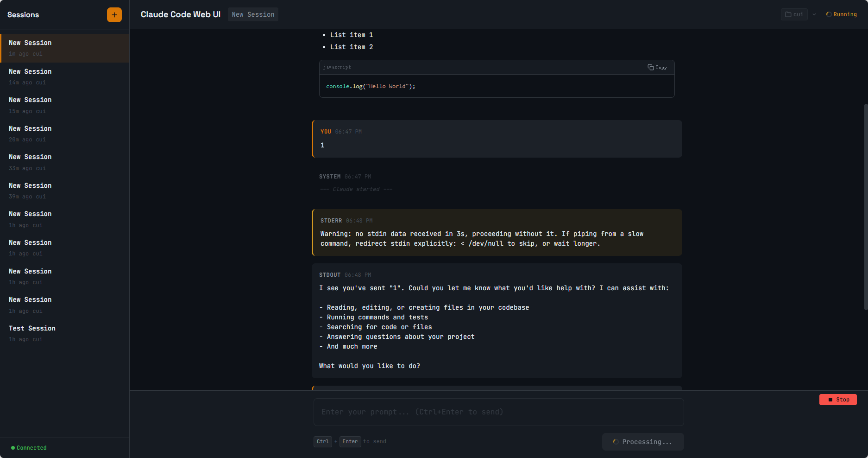This screenshot has height=458, width=868.
Task: Open the New Session from 14m ago
Action: pyautogui.click(x=65, y=77)
